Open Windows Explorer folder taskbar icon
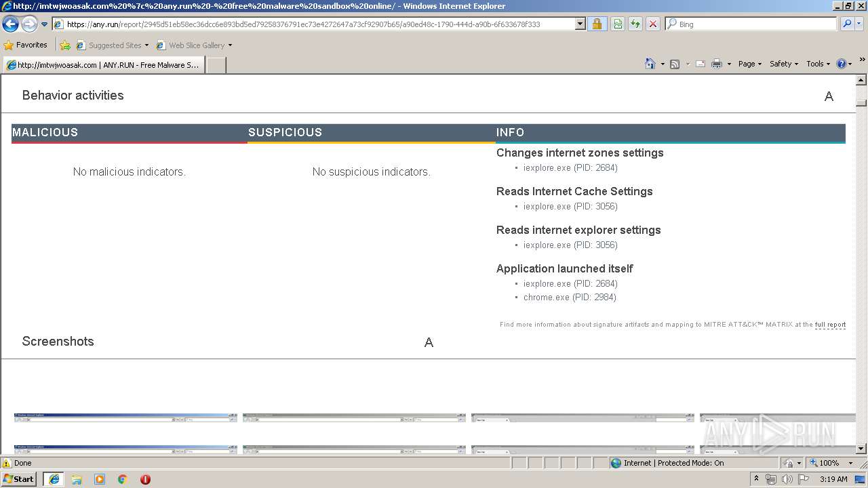This screenshot has height=488, width=868. [x=77, y=479]
